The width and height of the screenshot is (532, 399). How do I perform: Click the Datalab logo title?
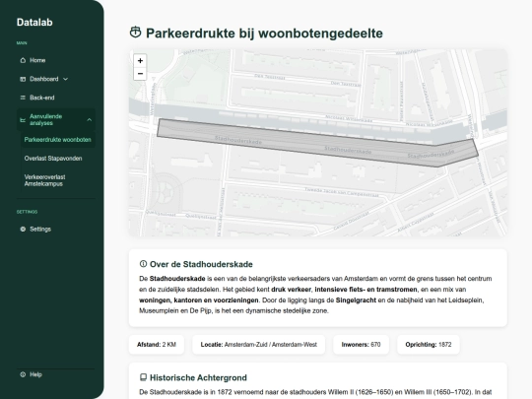(34, 23)
